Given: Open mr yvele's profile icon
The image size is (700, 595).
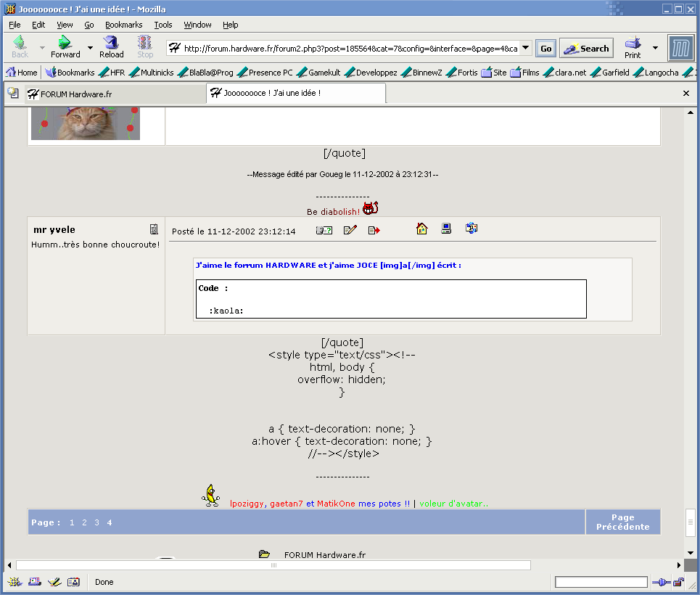Looking at the screenshot, I should pyautogui.click(x=154, y=229).
